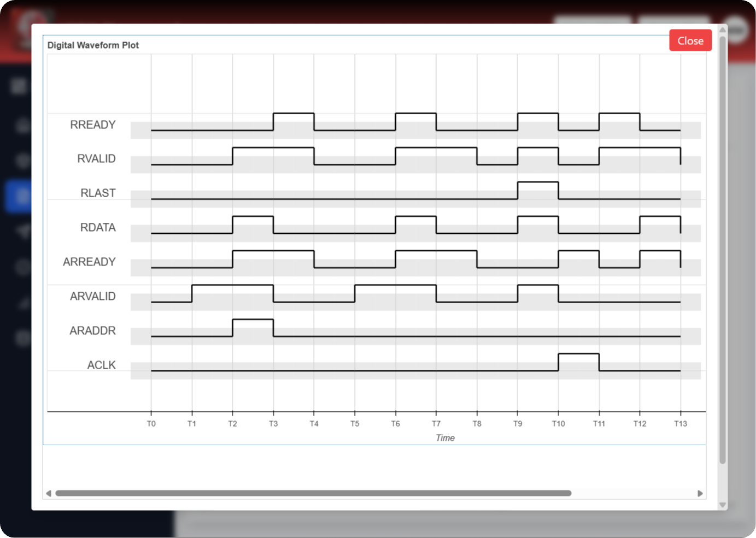Click the T0 time axis tick
Screen dimensions: 756x538
[151, 423]
